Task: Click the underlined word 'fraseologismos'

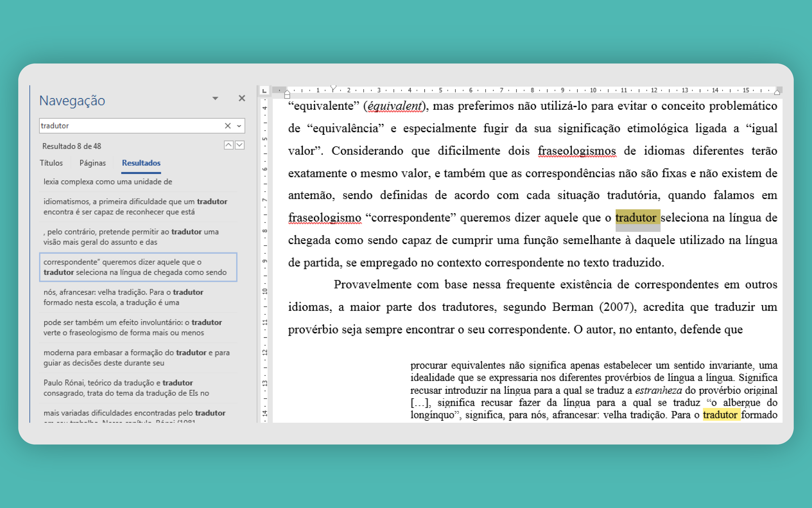Action: pos(577,151)
